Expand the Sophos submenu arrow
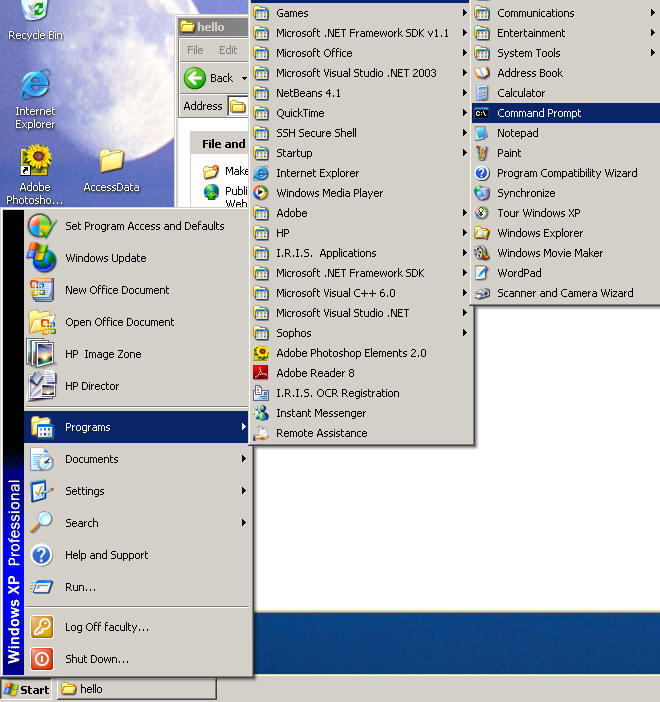The height and width of the screenshot is (702, 660). pyautogui.click(x=465, y=333)
